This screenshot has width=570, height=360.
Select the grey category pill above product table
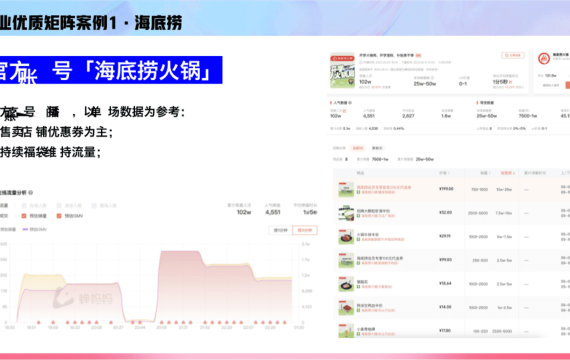(x=377, y=148)
